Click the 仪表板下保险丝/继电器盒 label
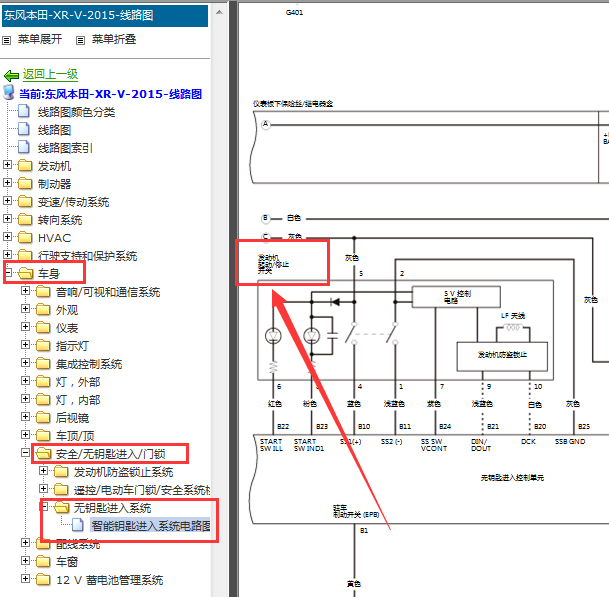The width and height of the screenshot is (609, 597). 293,104
